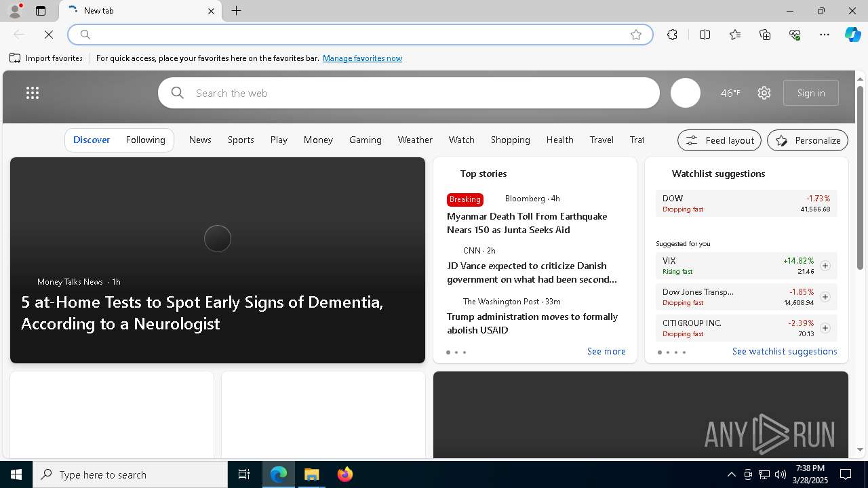868x488 pixels.
Task: Open the Watch category
Action: [462, 140]
